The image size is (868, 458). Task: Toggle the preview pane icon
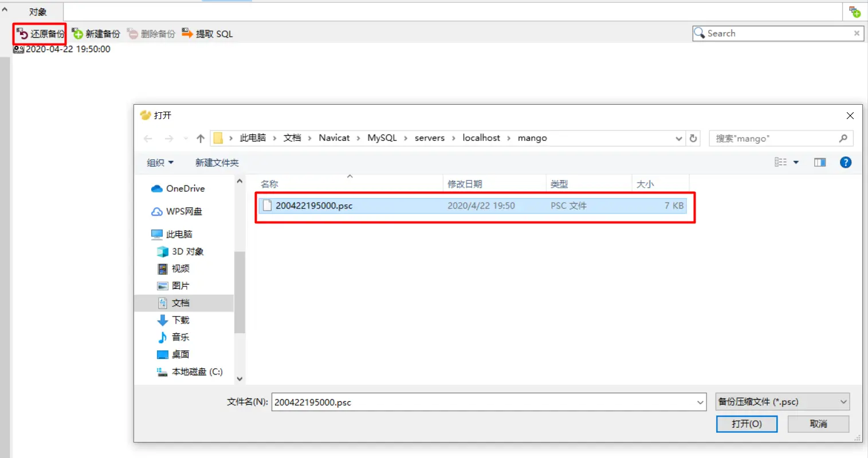[x=820, y=163]
